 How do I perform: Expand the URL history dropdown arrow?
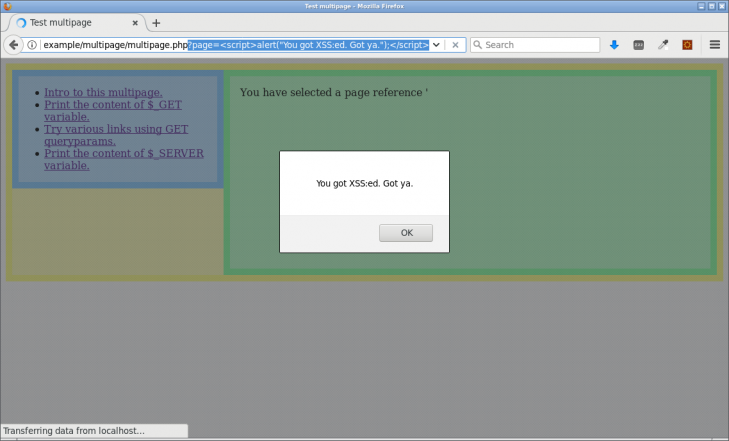pos(436,45)
